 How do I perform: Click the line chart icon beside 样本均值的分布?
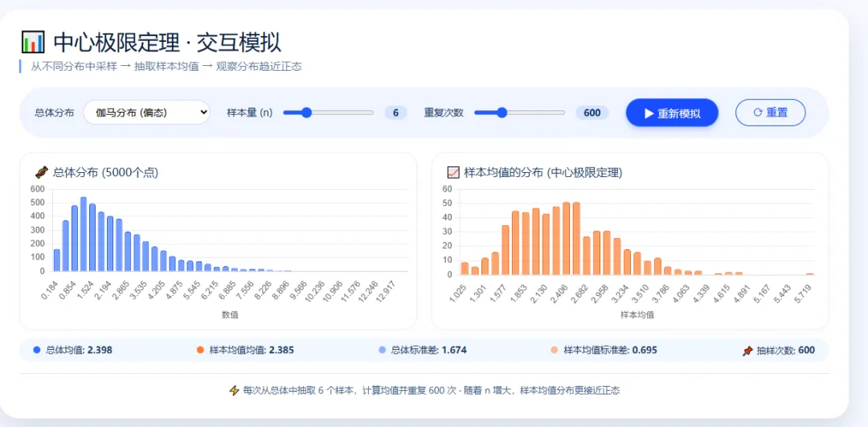(x=452, y=173)
